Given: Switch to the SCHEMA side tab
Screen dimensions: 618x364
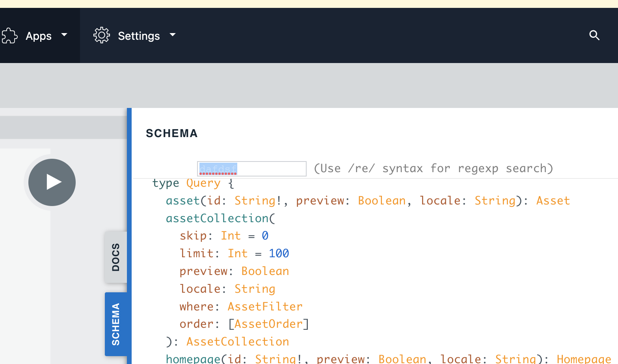Looking at the screenshot, I should 116,324.
